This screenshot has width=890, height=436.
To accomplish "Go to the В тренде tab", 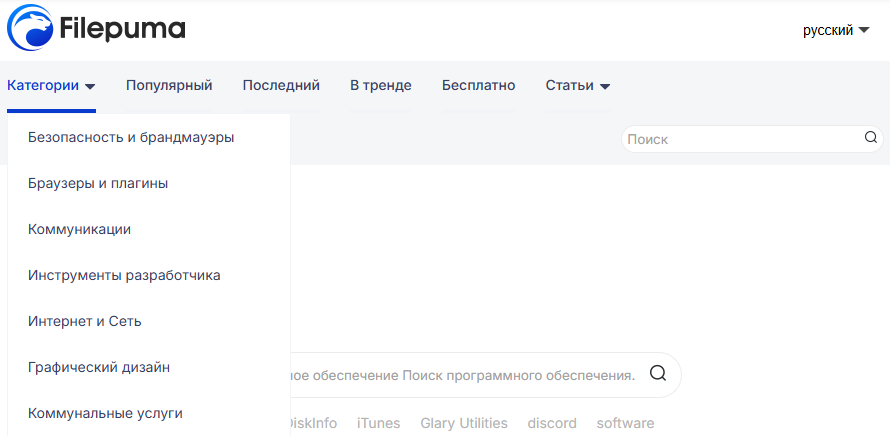I will tap(381, 86).
